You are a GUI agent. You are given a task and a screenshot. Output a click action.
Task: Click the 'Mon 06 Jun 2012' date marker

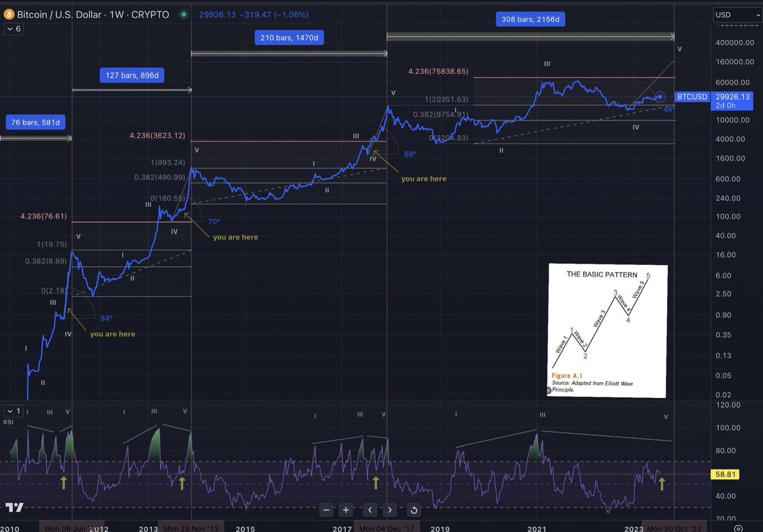point(71,528)
